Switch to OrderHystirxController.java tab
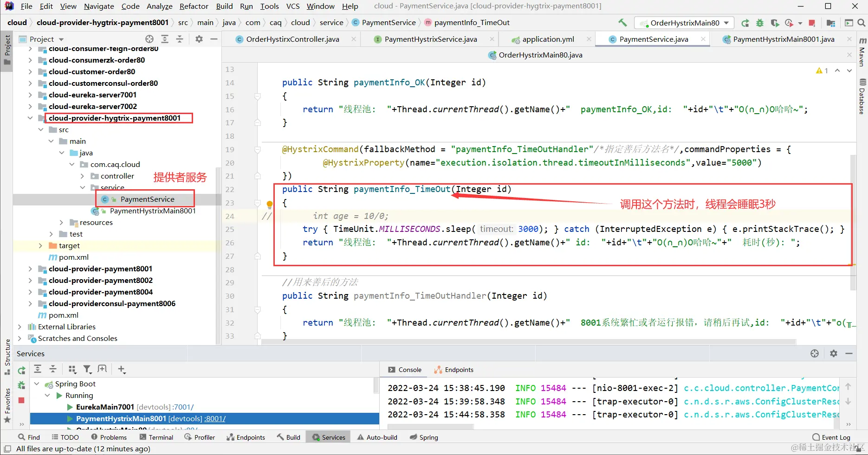The height and width of the screenshot is (455, 868). 292,39
